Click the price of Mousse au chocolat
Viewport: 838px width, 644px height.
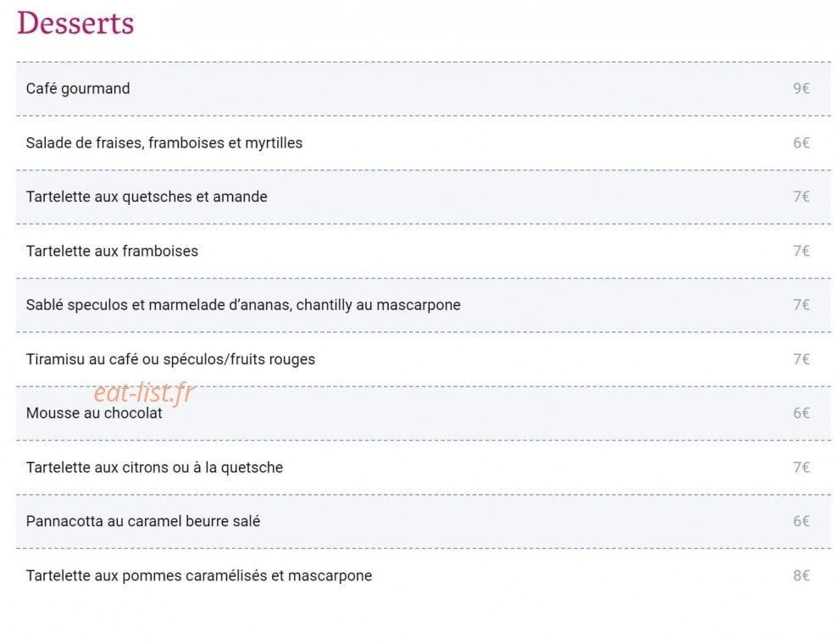point(801,414)
